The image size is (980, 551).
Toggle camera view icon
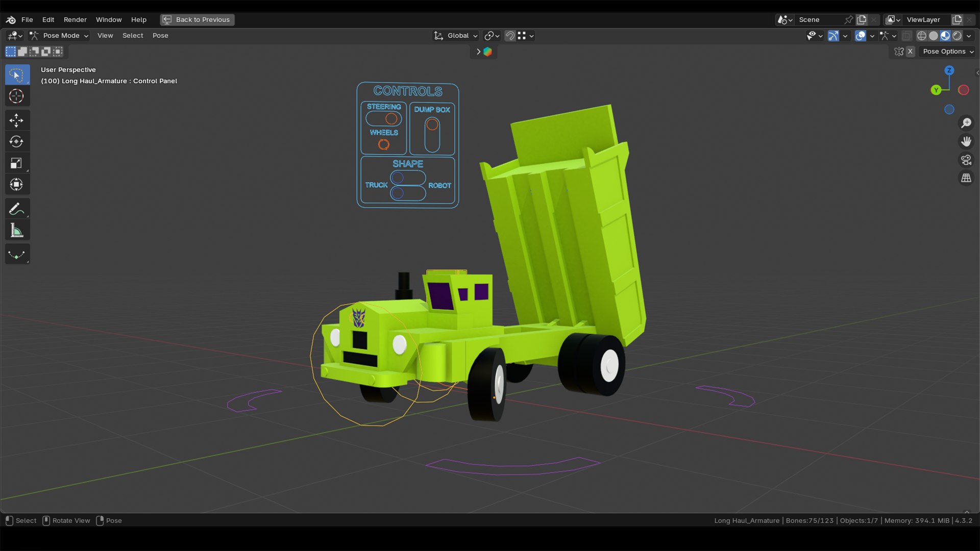point(966,160)
